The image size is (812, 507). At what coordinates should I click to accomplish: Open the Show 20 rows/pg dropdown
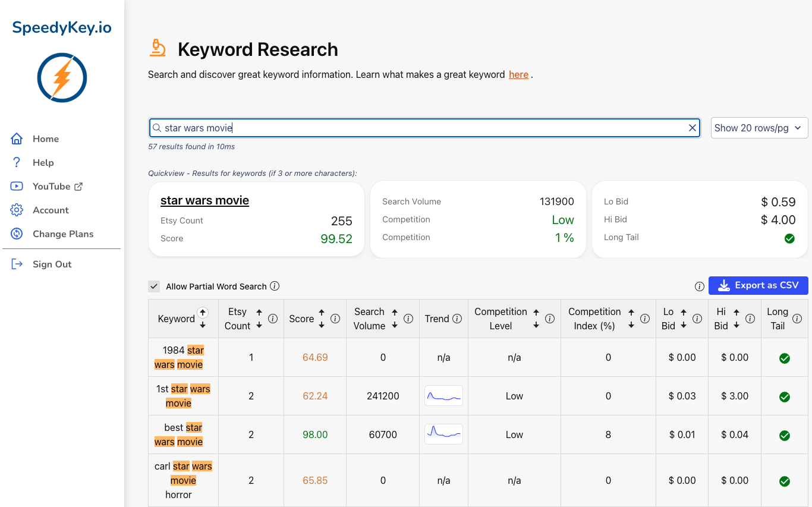[759, 128]
